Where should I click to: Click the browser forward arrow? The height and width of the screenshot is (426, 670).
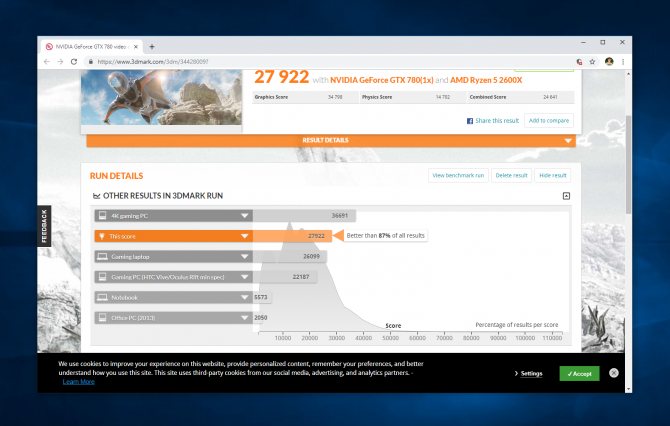click(60, 62)
